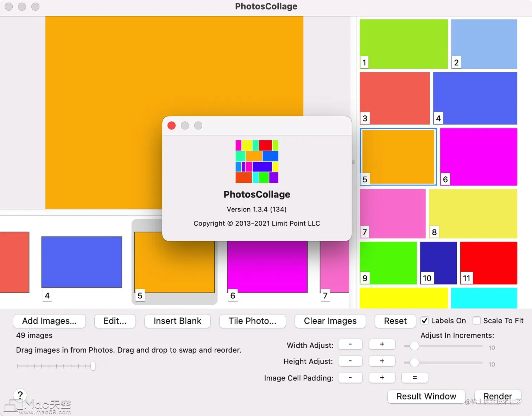Click the Reset button

click(395, 321)
